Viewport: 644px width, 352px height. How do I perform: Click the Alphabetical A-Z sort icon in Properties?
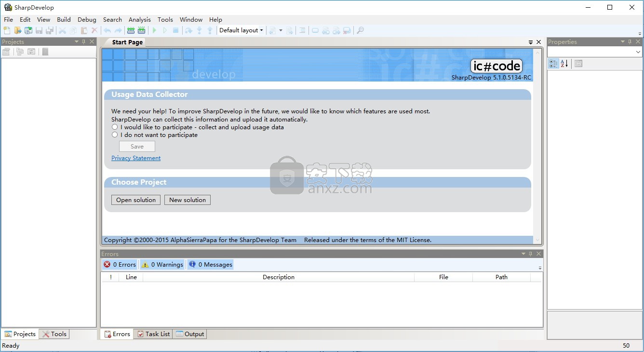564,64
